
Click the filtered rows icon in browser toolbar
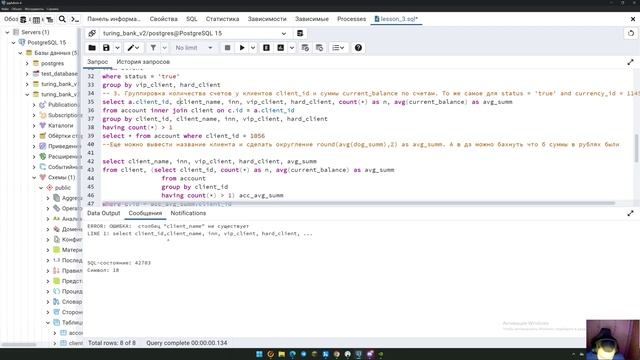point(49,19)
